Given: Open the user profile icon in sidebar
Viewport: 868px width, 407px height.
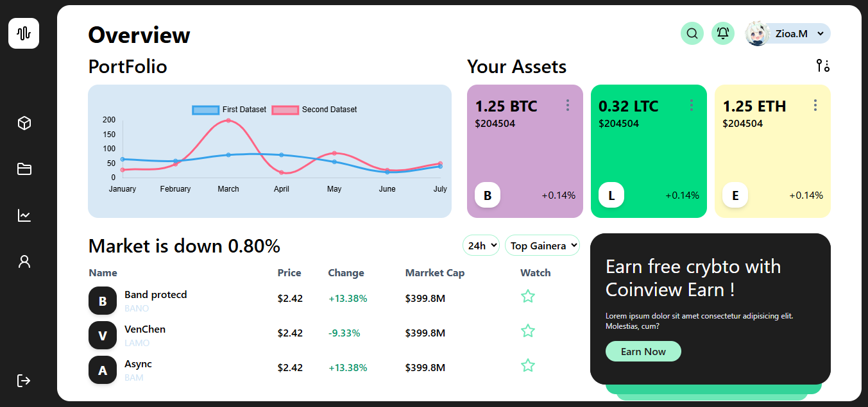Looking at the screenshot, I should click(x=24, y=262).
